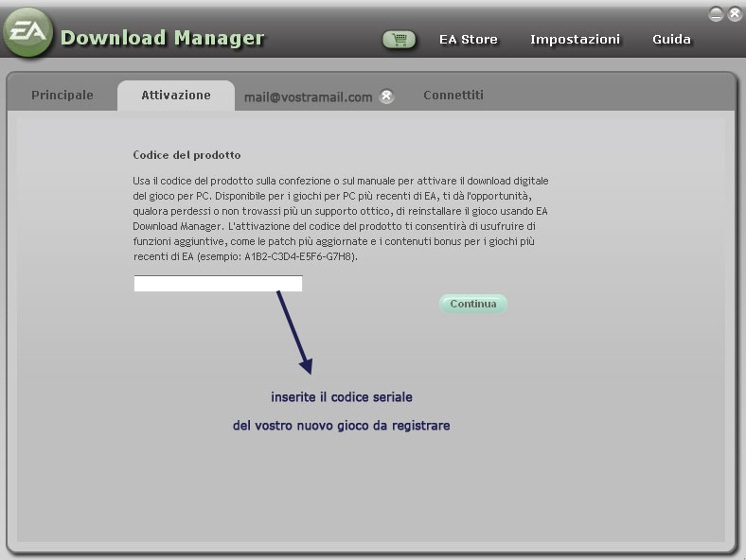746x560 pixels.
Task: Open the Guida help menu
Action: [x=671, y=40]
